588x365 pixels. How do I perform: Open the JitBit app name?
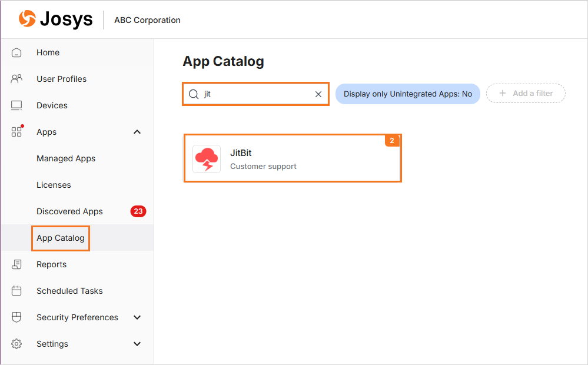click(241, 153)
